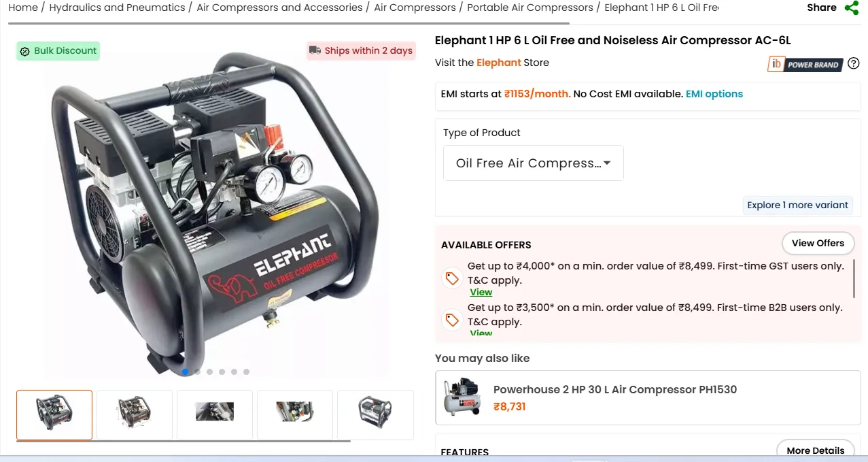
Task: Click the Bulk Discount badge icon
Action: 25,51
